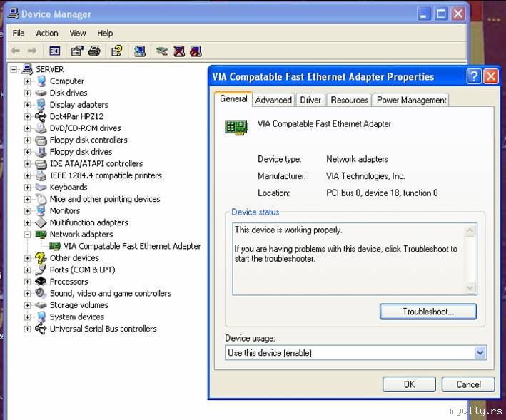The height and width of the screenshot is (420, 506).
Task: Click the Back arrow toolbar icon
Action: (16, 51)
